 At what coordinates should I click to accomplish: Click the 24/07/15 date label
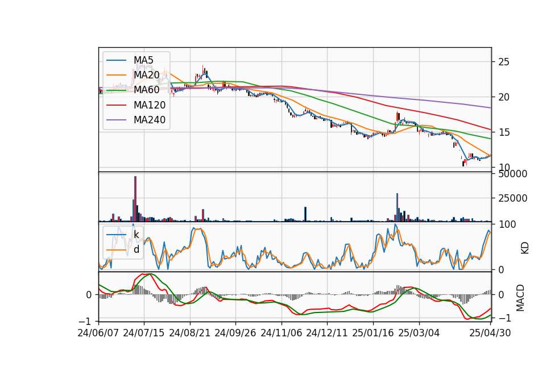144,333
